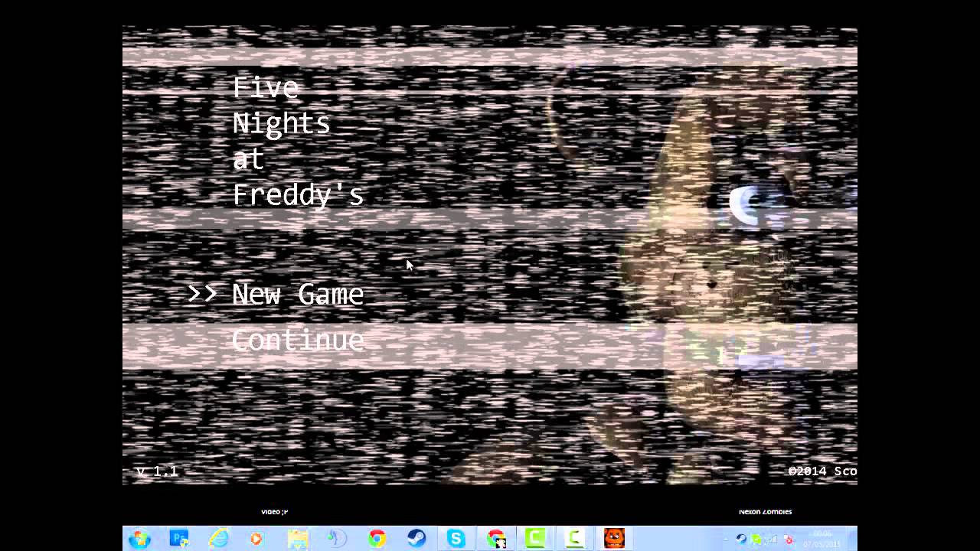
Task: Open File Explorer from the taskbar
Action: click(x=297, y=539)
